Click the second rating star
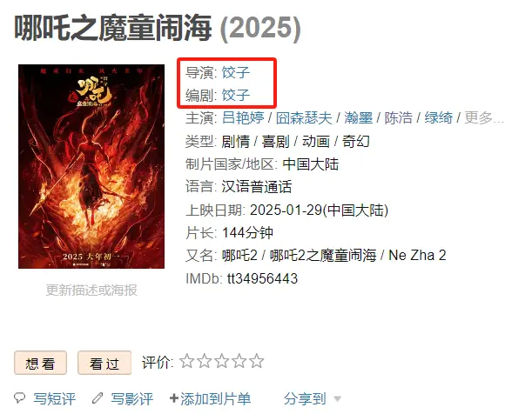Viewport: 532px width, 414px height. click(x=205, y=361)
